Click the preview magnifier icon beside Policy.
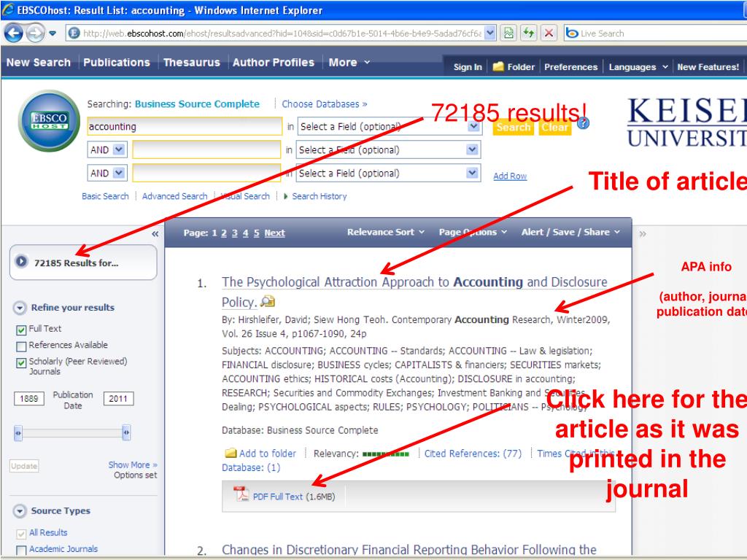The image size is (747, 560). 268,301
